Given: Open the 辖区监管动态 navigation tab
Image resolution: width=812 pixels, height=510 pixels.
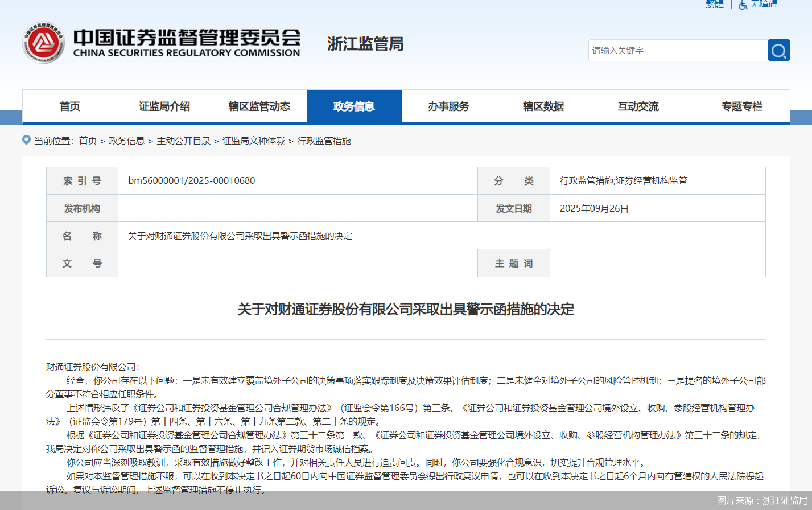Looking at the screenshot, I should tap(259, 106).
